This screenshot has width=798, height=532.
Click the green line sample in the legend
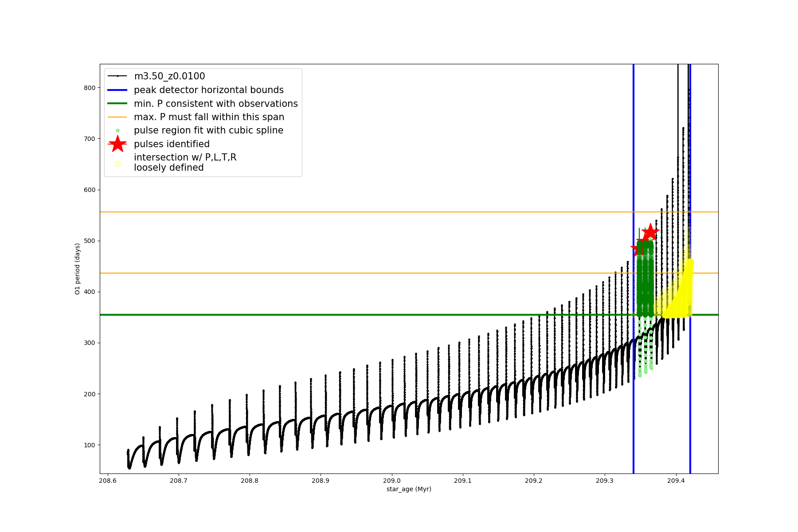tap(117, 104)
